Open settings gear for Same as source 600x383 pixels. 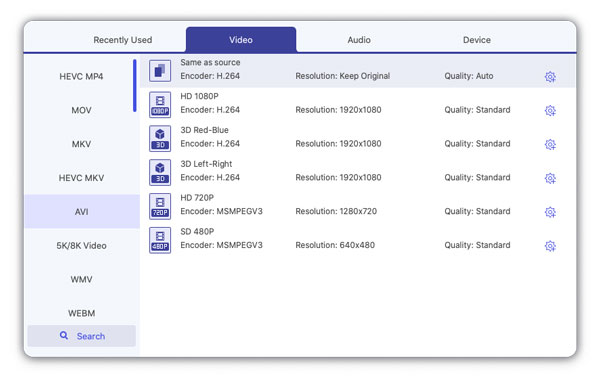[550, 77]
